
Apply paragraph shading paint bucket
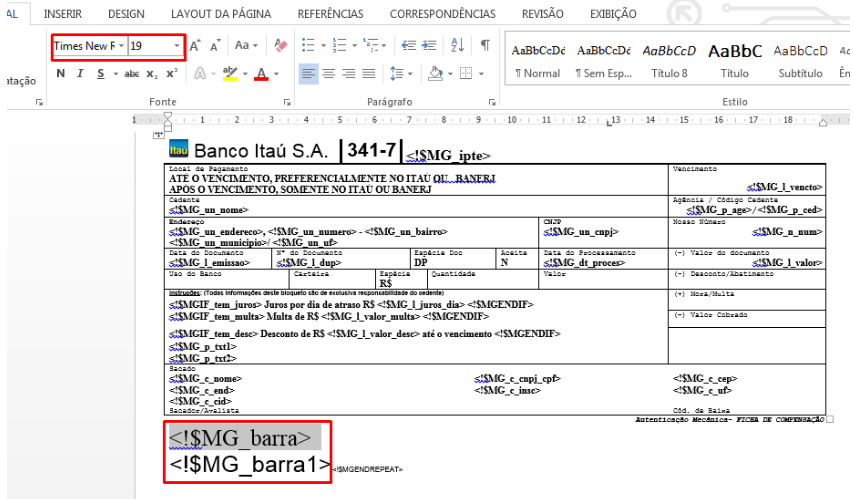(435, 73)
